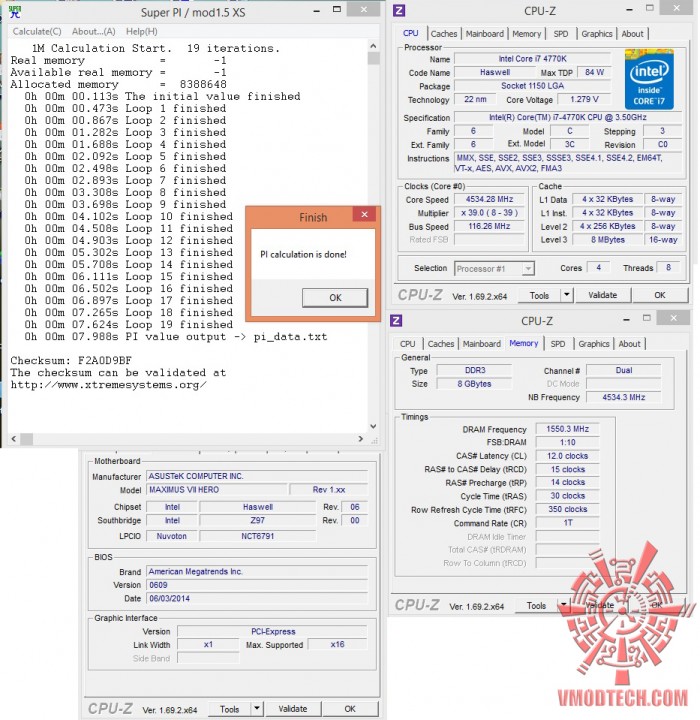Click Validate in the top CPU-Z window
700x720 pixels.
coord(603,295)
